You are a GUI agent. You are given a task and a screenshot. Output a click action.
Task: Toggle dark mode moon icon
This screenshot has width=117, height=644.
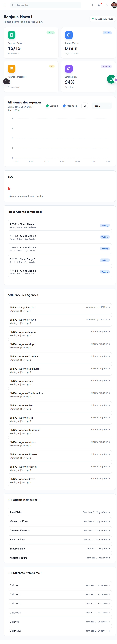click(x=107, y=5)
